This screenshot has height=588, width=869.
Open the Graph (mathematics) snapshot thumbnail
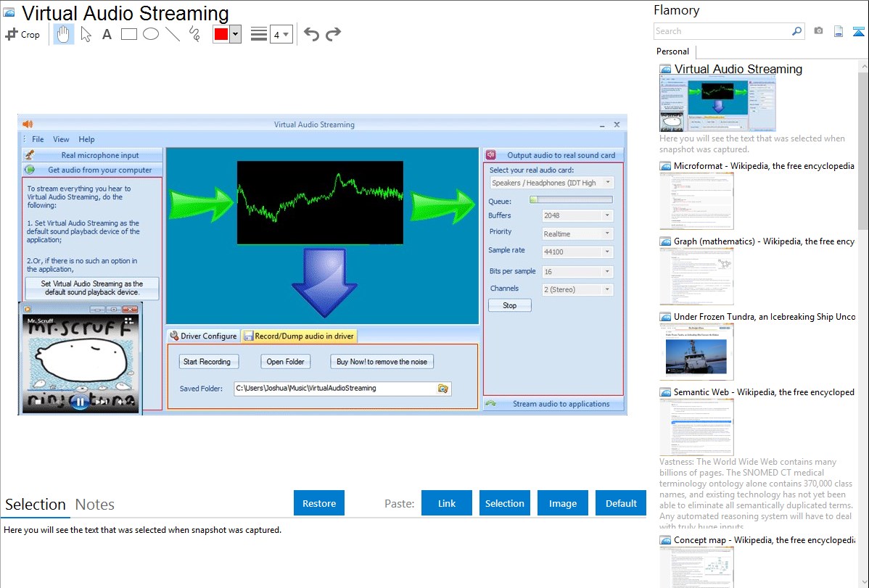click(696, 276)
